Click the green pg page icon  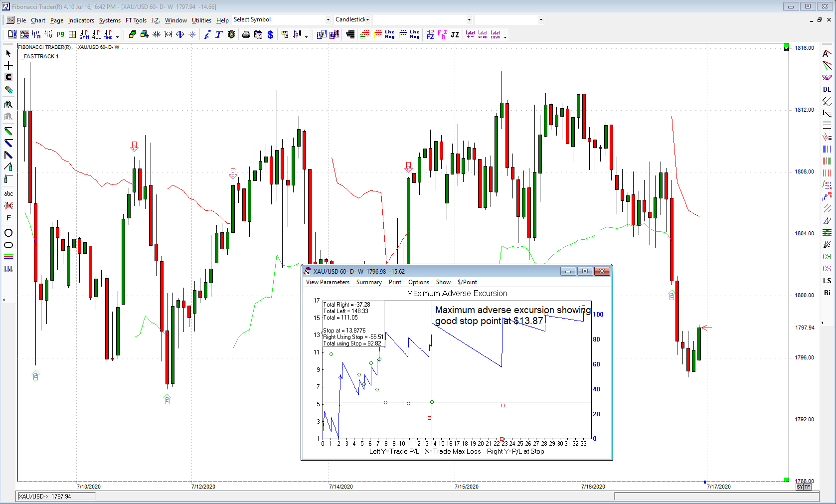tap(60, 34)
